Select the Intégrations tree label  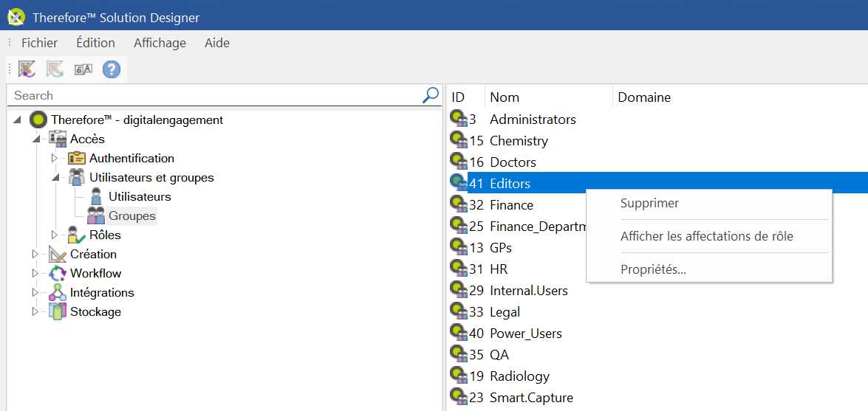click(x=103, y=293)
